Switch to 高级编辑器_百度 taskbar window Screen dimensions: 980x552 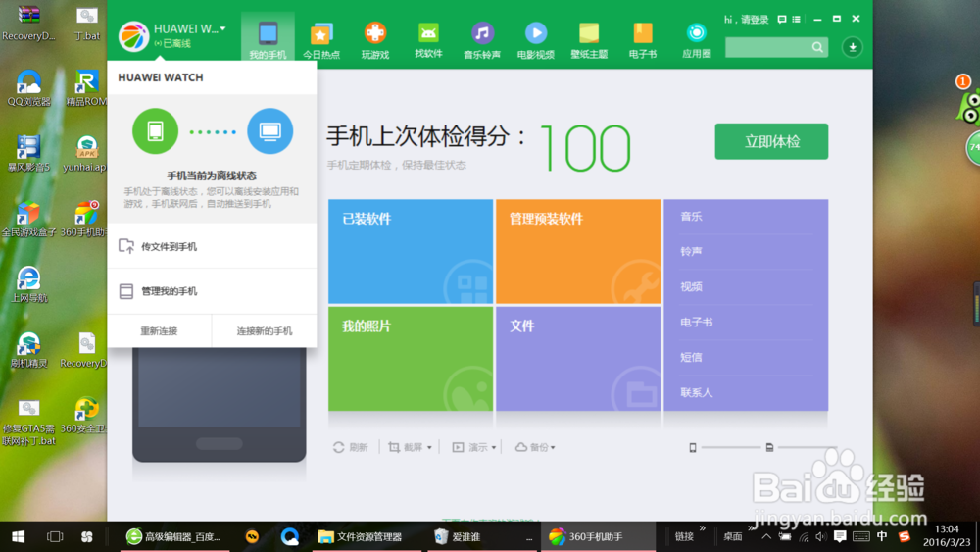[173, 536]
